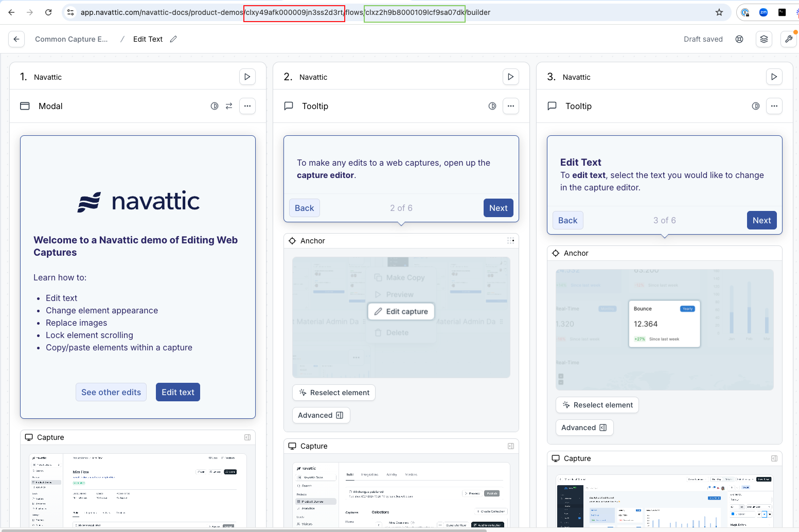The image size is (799, 532).
Task: Click the Edit capture anchor thumbnail
Action: tap(401, 317)
